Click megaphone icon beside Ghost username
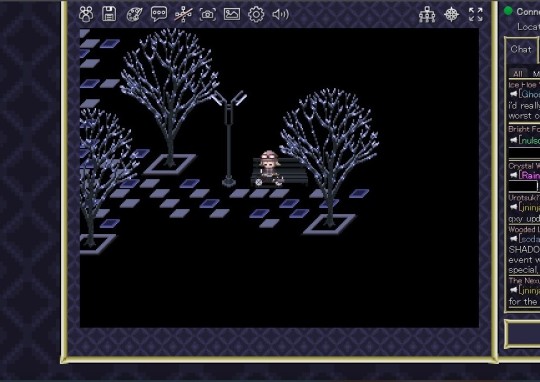This screenshot has height=382, width=540. [x=513, y=94]
